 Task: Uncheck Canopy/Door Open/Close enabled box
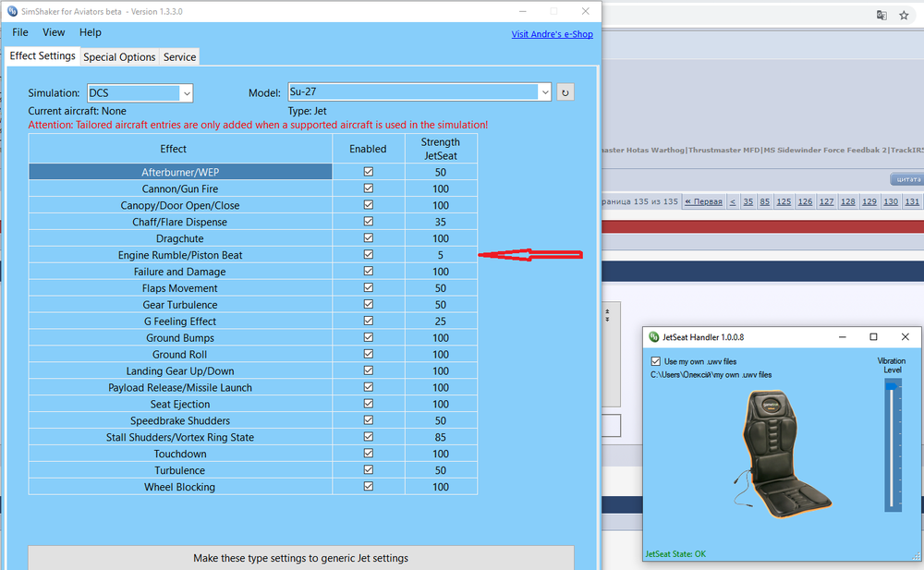click(x=369, y=204)
